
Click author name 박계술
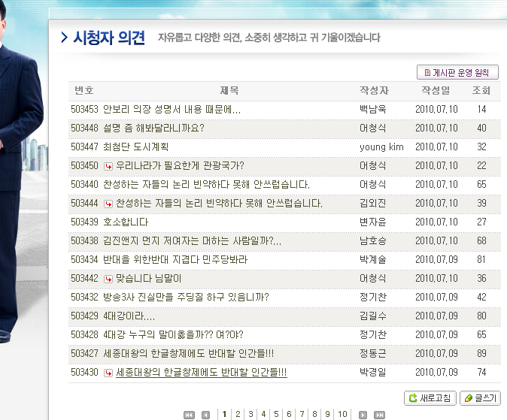pyautogui.click(x=373, y=259)
